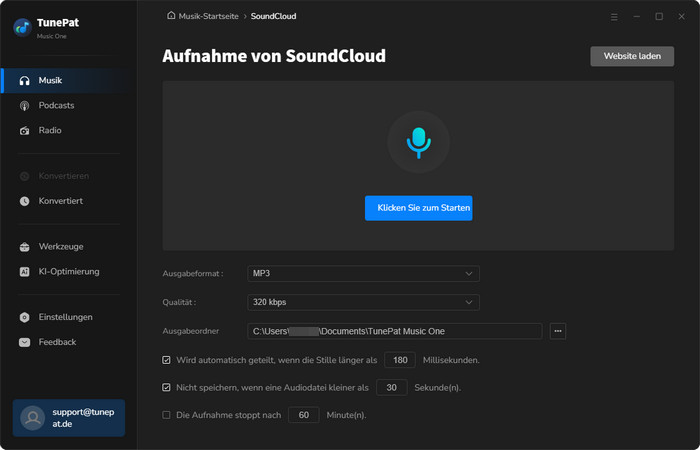This screenshot has height=450, width=700.
Task: Click the envelope icon beside Feedback
Action: (x=25, y=342)
